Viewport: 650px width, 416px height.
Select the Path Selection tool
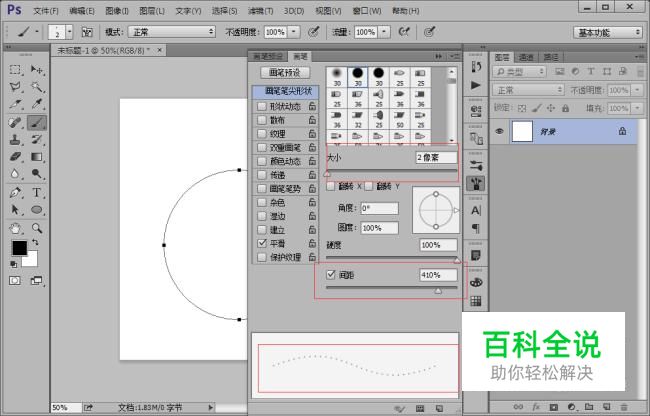coord(15,210)
